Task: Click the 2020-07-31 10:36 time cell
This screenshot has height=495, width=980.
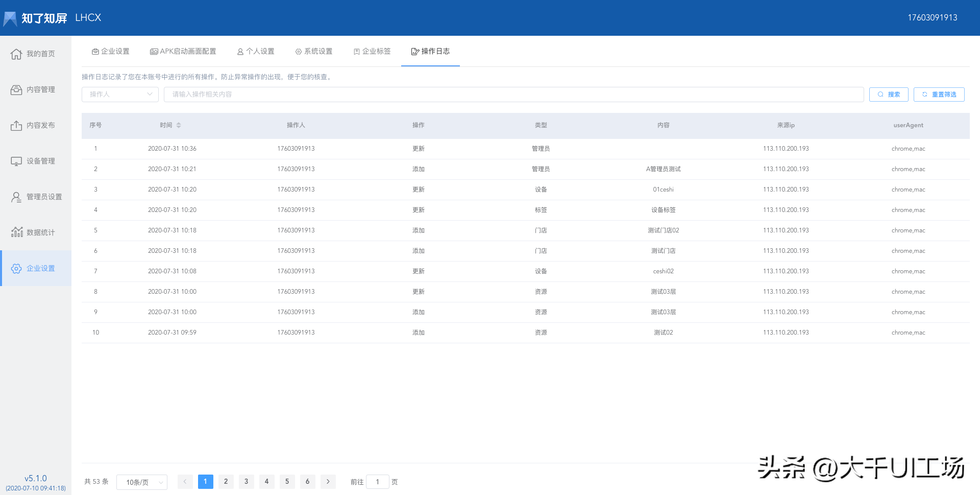Action: [172, 149]
